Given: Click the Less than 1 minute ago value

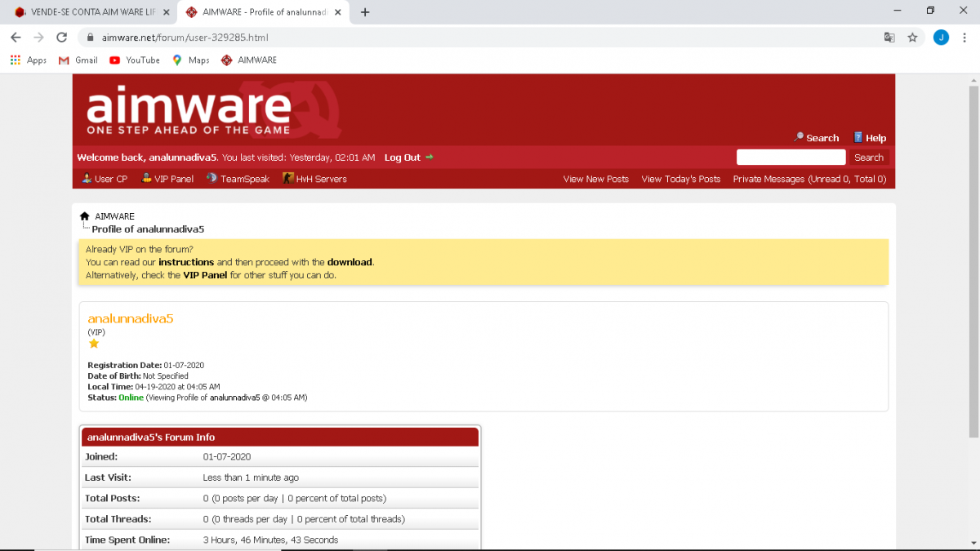Looking at the screenshot, I should pyautogui.click(x=251, y=478).
